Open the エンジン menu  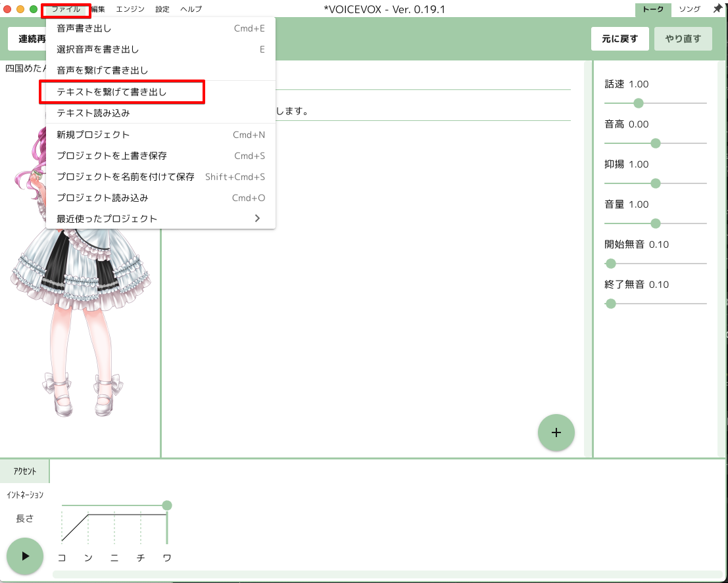click(130, 9)
